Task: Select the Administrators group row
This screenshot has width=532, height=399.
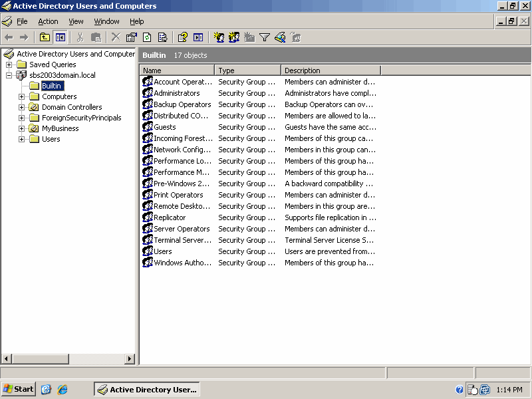Action: 259,93
